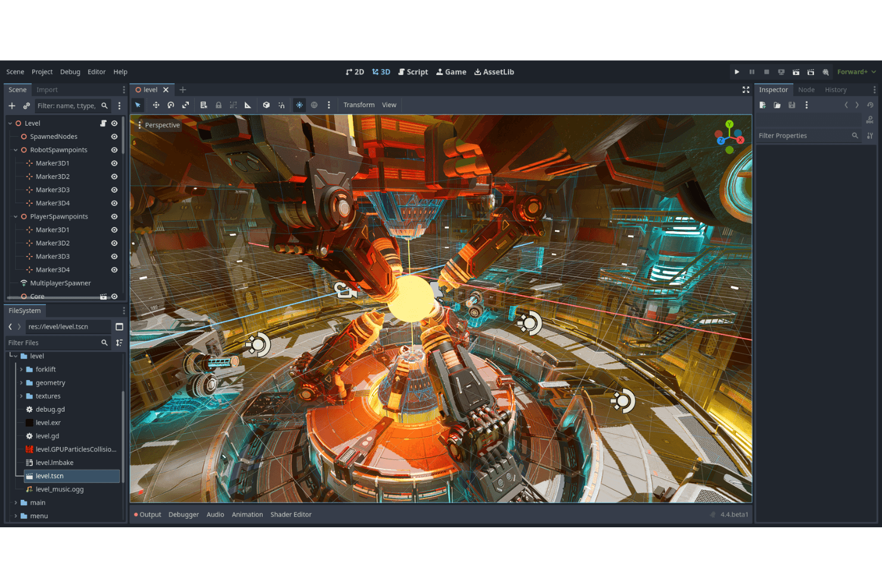Select the Ruler measuring tool
Screen dimensions: 882x588
coord(248,105)
